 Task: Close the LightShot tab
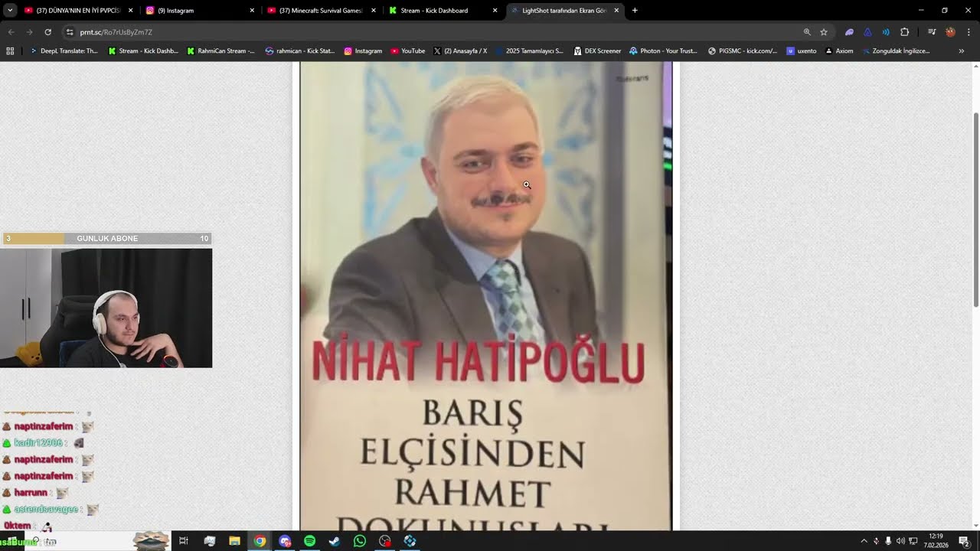point(616,11)
